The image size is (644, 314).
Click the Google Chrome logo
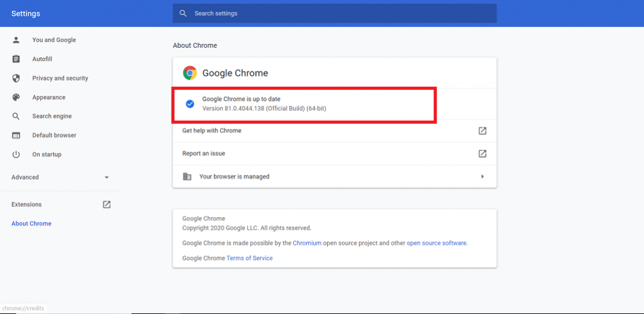point(190,73)
